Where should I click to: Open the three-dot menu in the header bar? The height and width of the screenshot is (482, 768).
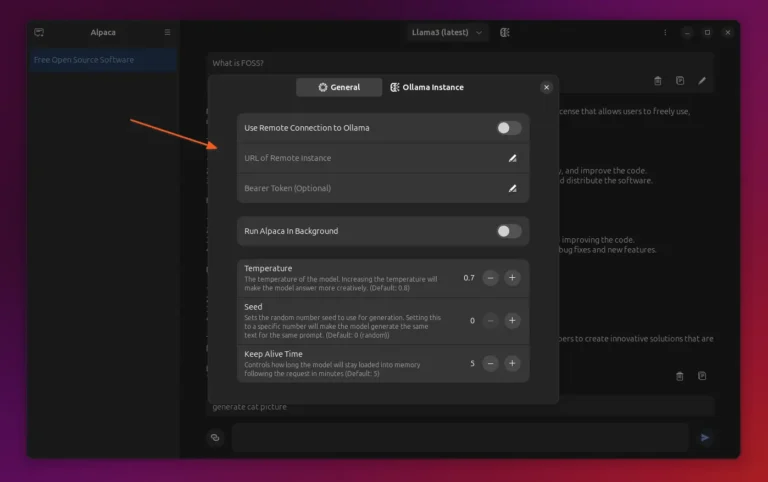[x=666, y=32]
